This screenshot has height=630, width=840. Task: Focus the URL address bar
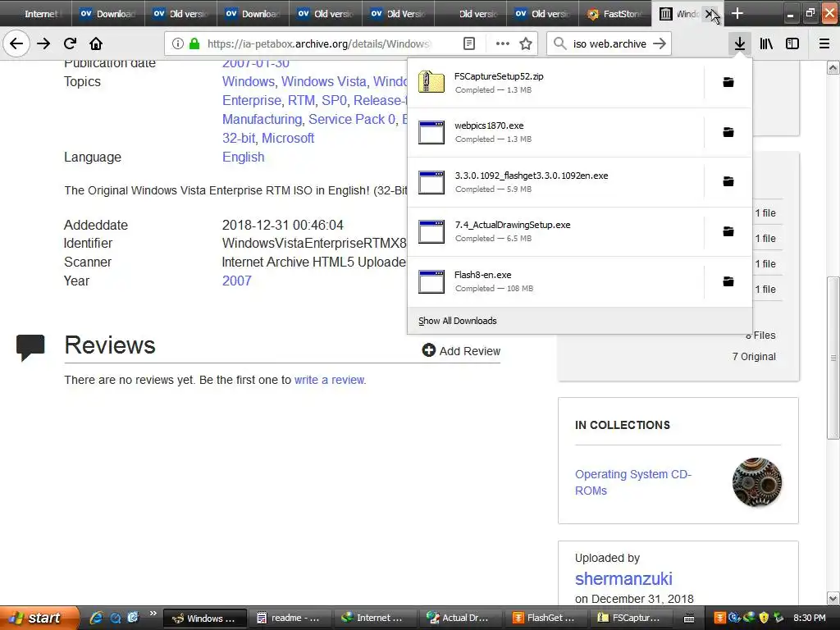click(x=319, y=43)
